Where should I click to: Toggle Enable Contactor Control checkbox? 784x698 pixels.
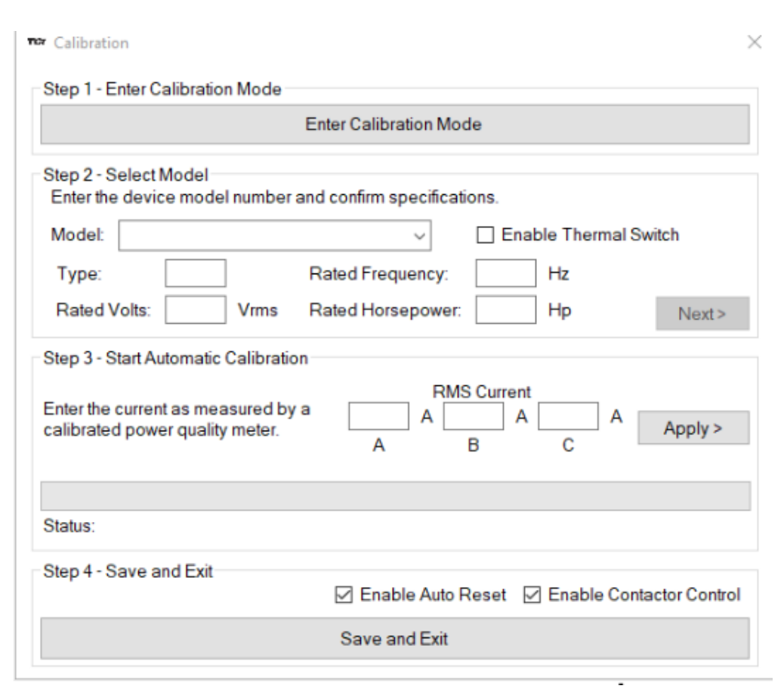[x=532, y=595]
